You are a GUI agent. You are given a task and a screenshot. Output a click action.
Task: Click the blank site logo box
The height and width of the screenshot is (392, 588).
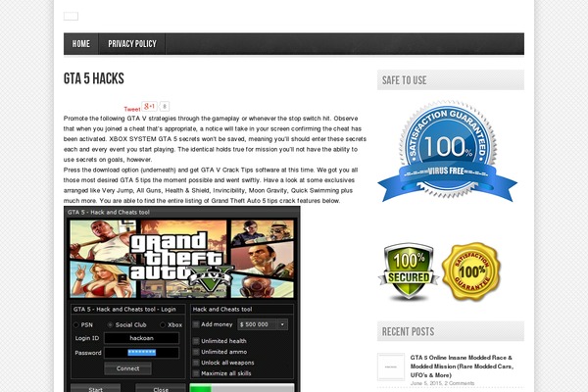click(71, 16)
